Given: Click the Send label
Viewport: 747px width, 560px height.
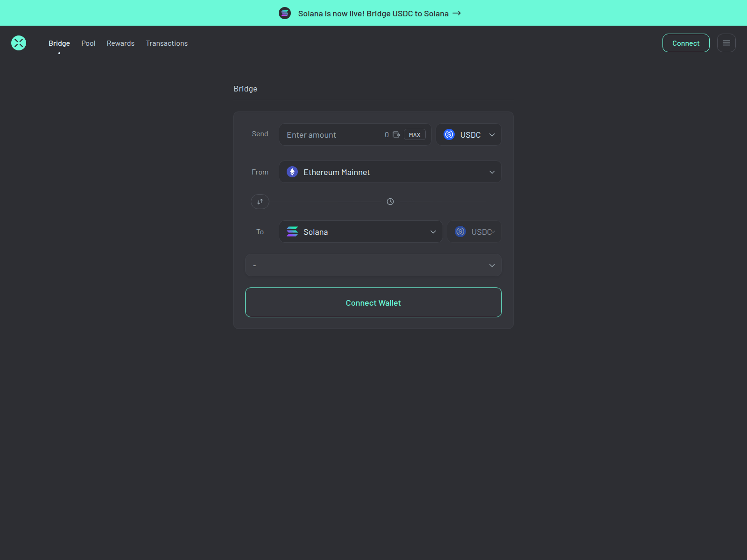Looking at the screenshot, I should pos(260,134).
